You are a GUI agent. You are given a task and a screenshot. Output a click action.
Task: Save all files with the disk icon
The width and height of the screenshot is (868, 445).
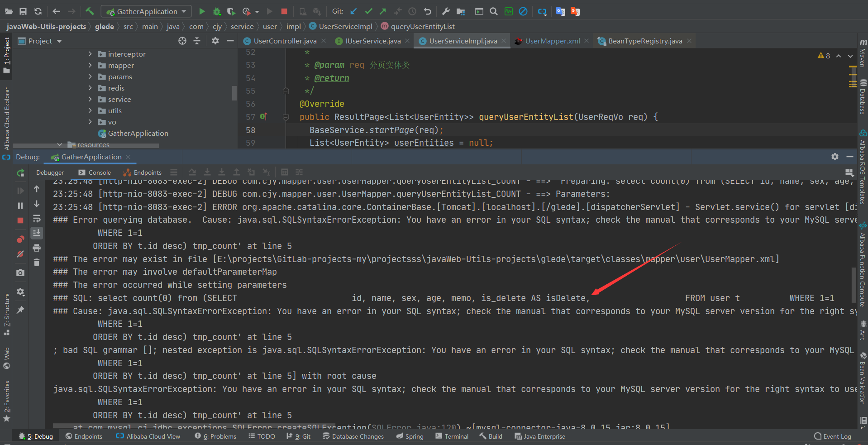(x=23, y=11)
